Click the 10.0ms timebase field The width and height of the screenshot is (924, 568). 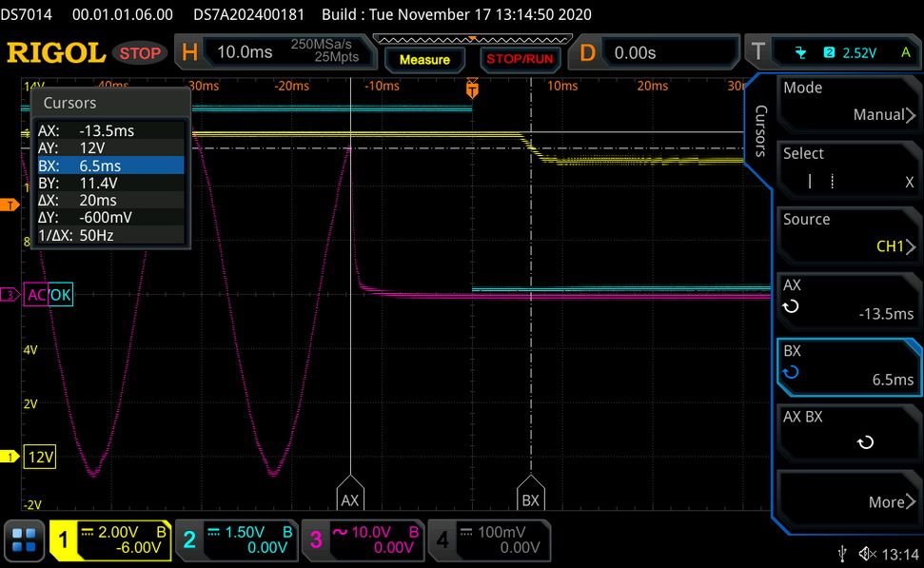coord(246,52)
